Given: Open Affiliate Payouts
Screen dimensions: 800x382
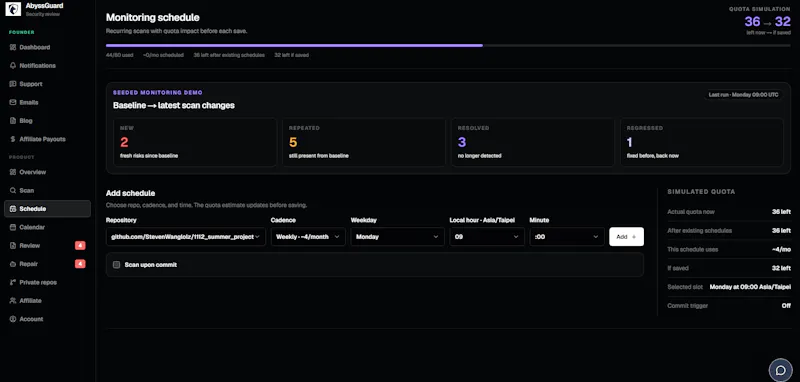Looking at the screenshot, I should coord(47,139).
